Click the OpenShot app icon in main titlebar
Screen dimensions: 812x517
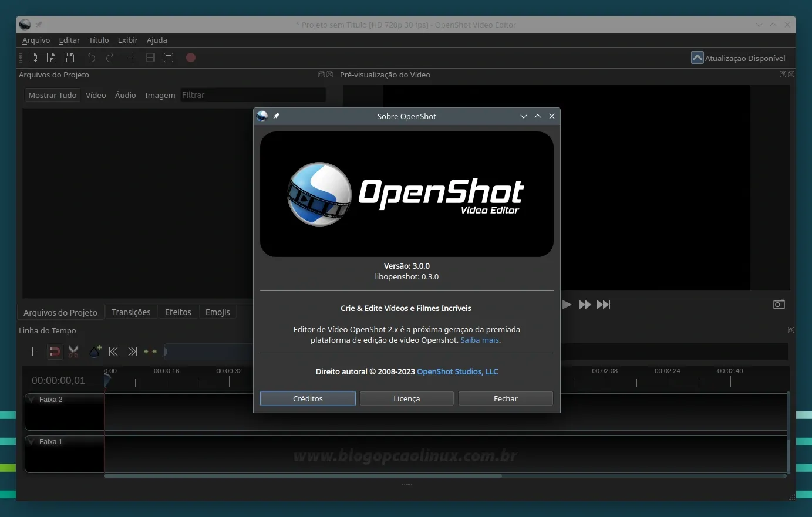[x=25, y=25]
